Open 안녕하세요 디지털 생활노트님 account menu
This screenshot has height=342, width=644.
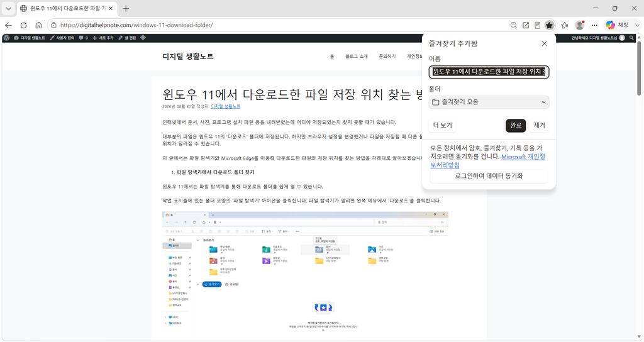tap(598, 38)
